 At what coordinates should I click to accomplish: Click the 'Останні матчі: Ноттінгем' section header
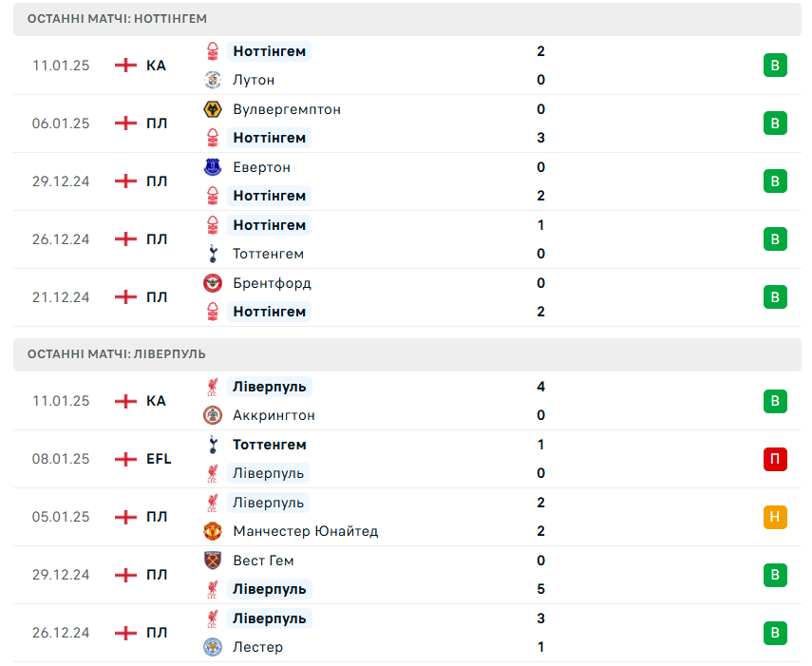pyautogui.click(x=117, y=19)
